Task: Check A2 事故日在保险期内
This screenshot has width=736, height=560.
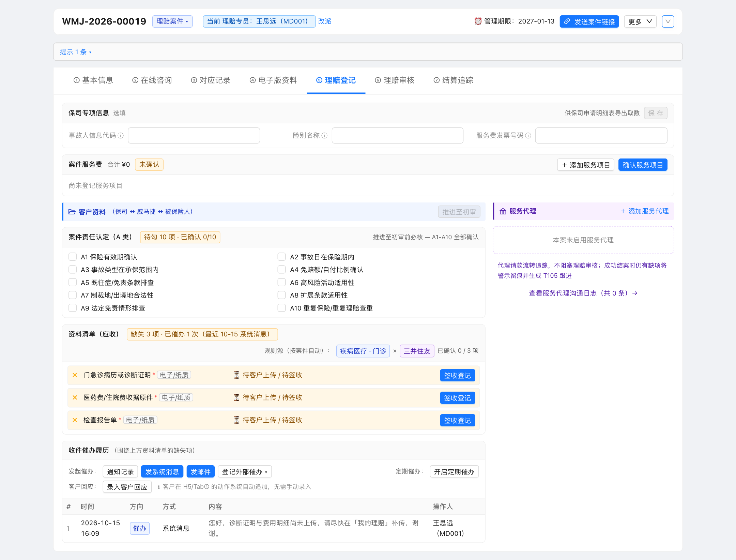Action: click(x=281, y=257)
